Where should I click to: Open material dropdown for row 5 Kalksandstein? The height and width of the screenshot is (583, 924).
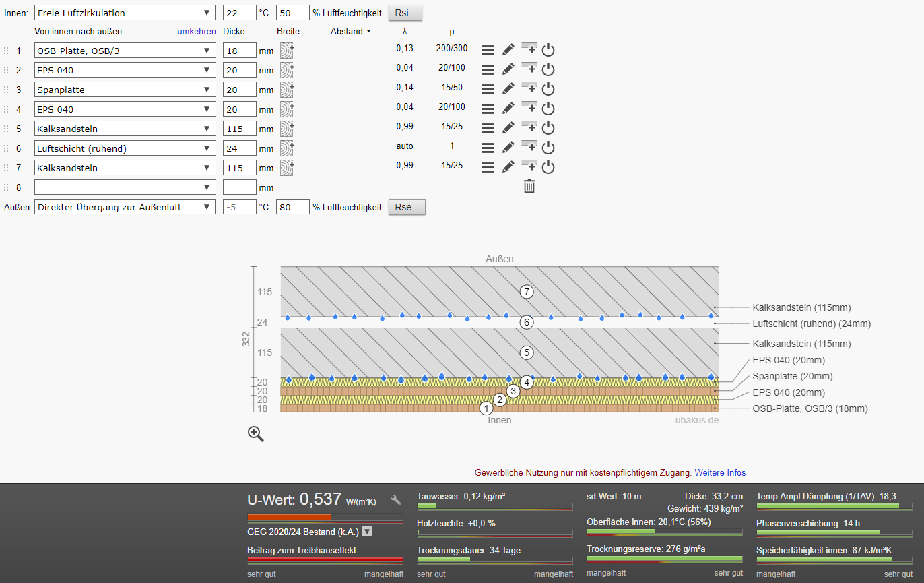(x=125, y=129)
